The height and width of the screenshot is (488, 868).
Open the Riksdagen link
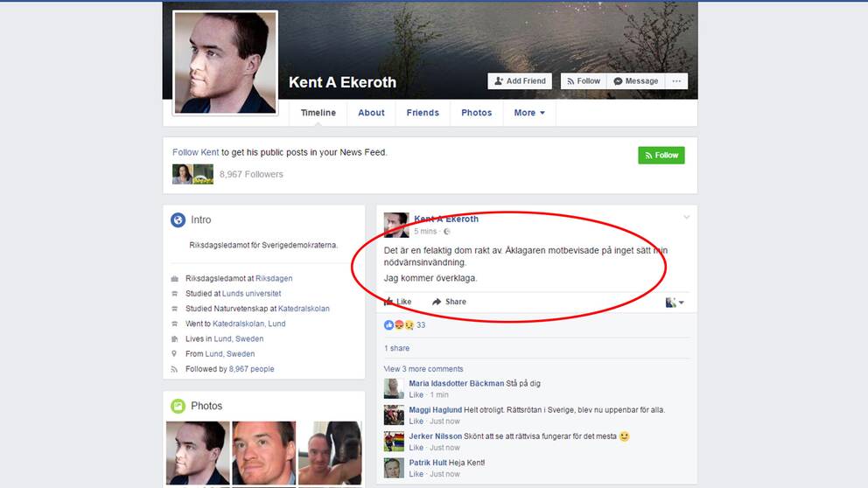point(274,278)
